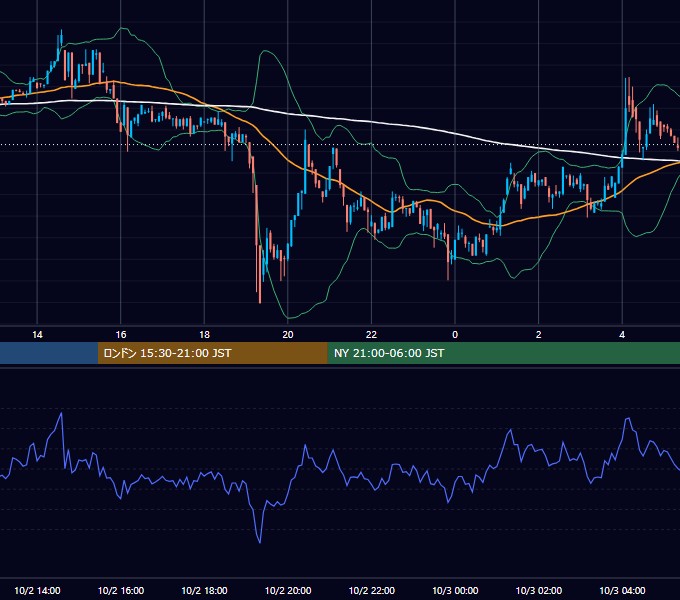Click the '14' hour label on the price chart axis

point(37,335)
